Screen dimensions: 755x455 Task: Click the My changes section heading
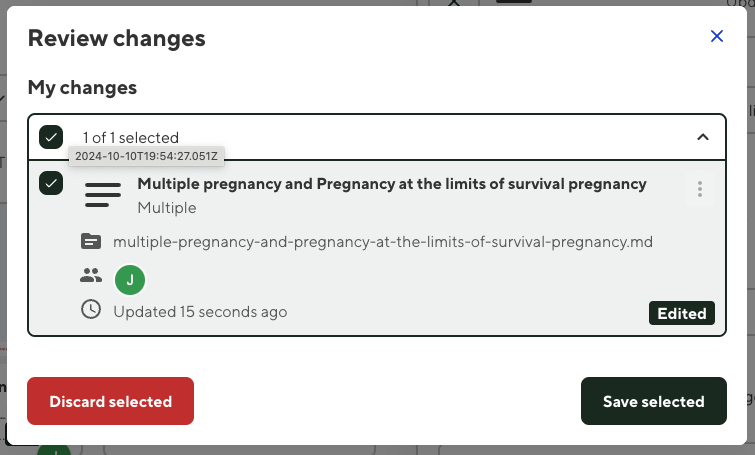[x=82, y=87]
